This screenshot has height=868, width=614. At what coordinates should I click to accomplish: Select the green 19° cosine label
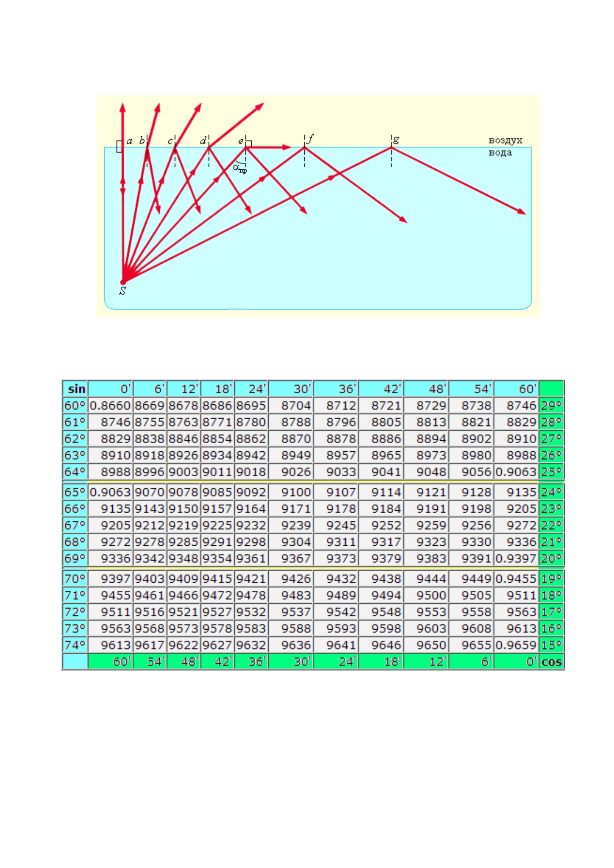[551, 578]
